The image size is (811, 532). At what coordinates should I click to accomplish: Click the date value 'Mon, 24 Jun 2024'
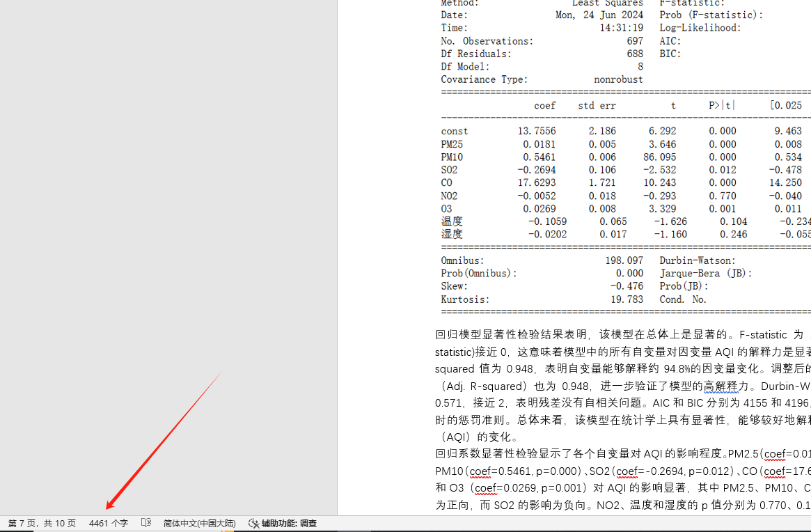599,15
